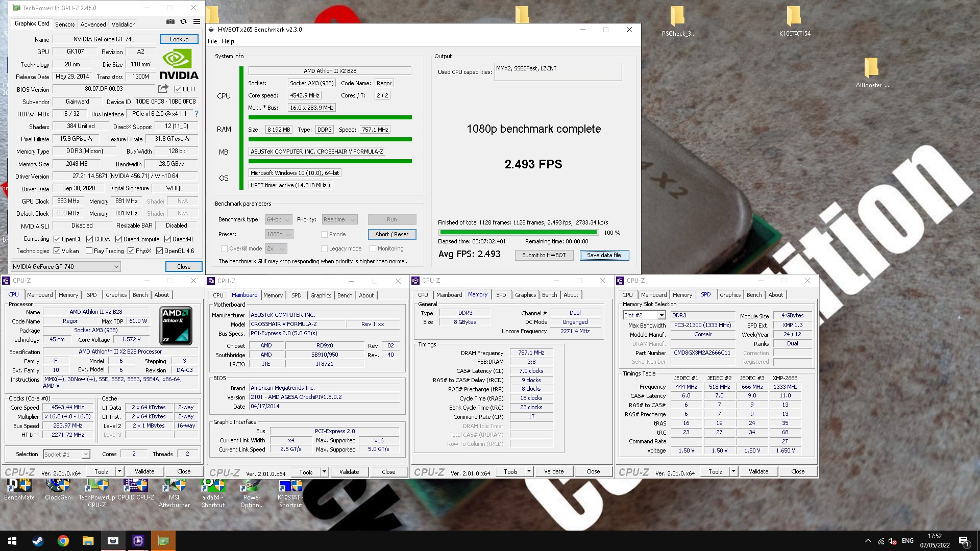Open Bench tab in first CPU-Z window
Screen dimensions: 980x551
pyautogui.click(x=140, y=295)
